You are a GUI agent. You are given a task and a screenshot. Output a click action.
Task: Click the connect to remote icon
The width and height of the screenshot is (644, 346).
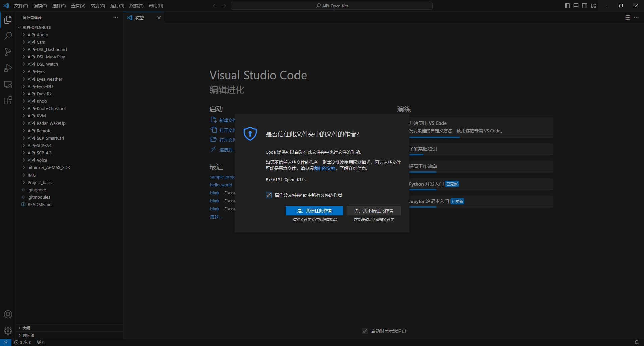click(x=213, y=149)
